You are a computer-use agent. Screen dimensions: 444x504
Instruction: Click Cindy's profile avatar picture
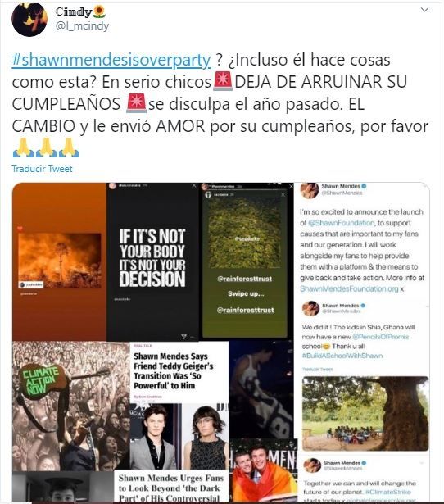coord(29,20)
